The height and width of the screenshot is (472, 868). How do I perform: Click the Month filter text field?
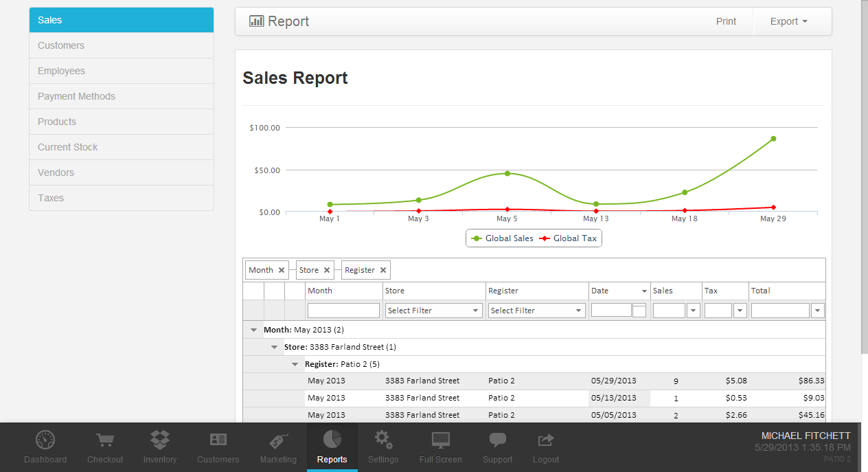(343, 311)
